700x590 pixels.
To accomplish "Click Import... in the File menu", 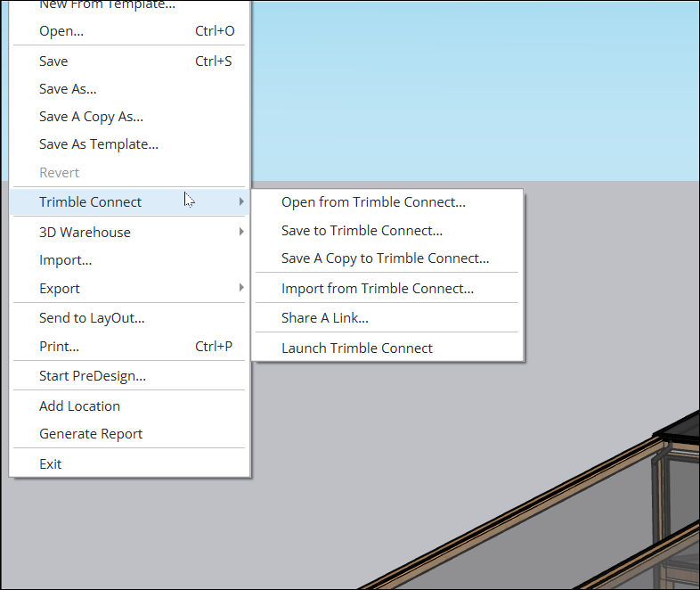I will [x=65, y=260].
